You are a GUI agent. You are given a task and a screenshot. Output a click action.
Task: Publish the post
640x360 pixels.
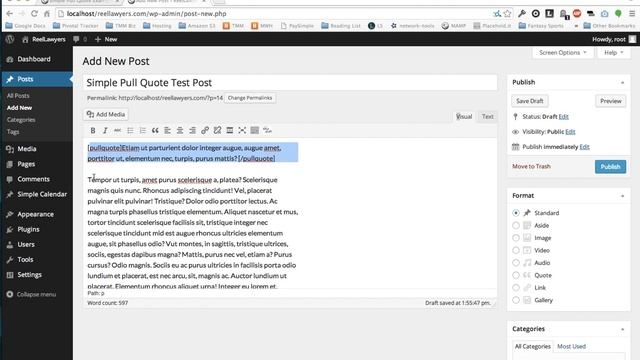(610, 167)
